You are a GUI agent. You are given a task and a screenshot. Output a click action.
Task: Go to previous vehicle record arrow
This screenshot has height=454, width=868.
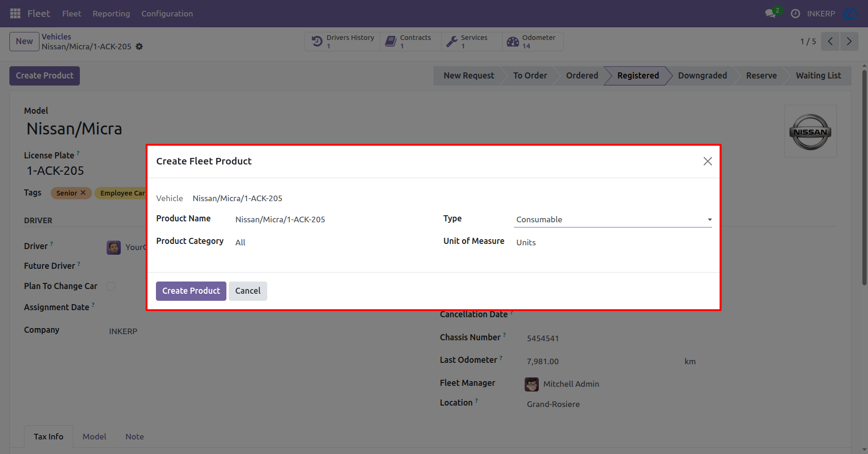830,41
